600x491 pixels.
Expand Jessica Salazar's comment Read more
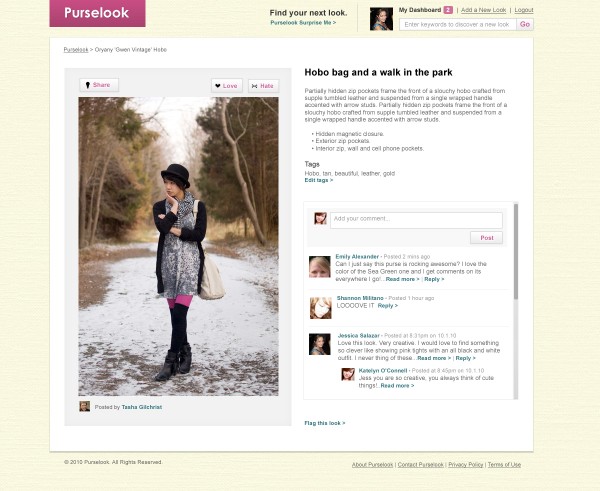[434, 358]
